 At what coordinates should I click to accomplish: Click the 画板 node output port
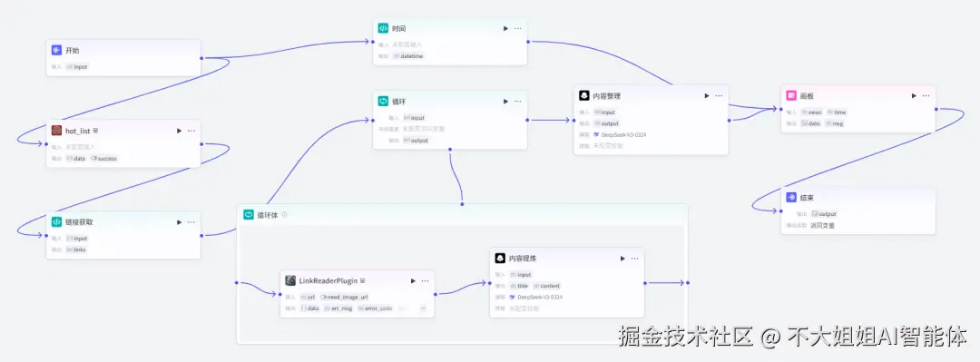936,110
